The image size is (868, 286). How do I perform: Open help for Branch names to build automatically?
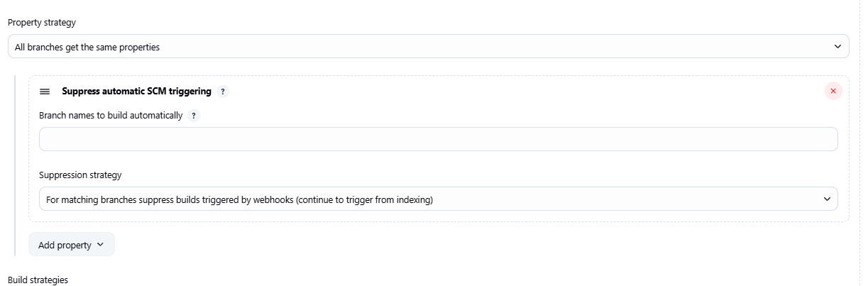pyautogui.click(x=194, y=116)
